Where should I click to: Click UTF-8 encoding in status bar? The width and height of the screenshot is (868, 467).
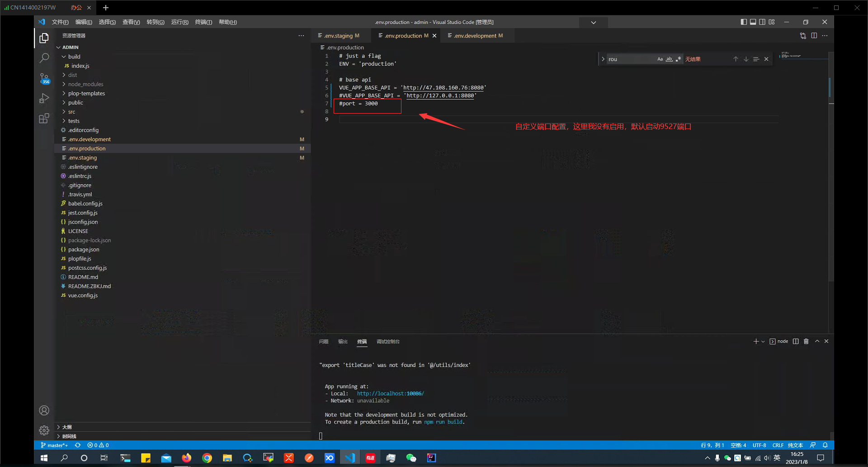point(759,445)
